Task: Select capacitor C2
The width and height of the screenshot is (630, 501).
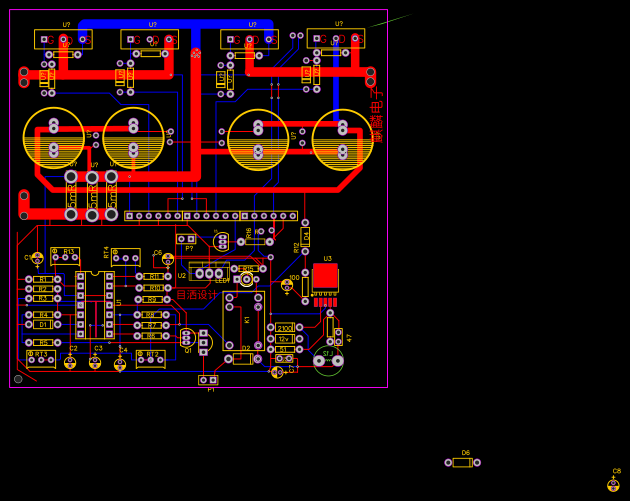Action: (x=70, y=363)
